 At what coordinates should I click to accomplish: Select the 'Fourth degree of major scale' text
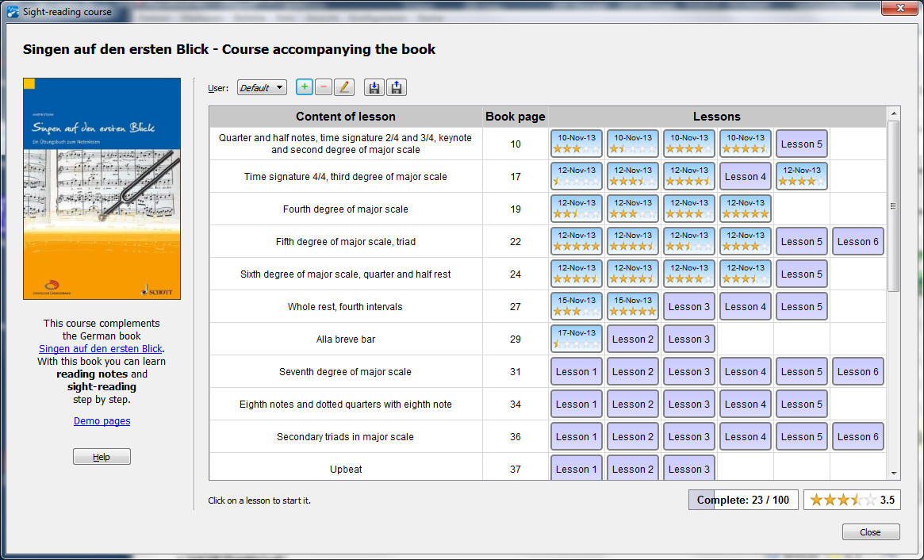[x=345, y=209]
